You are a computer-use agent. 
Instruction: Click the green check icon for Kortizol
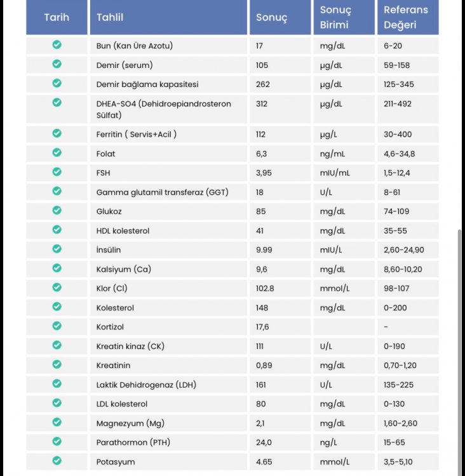(x=57, y=326)
